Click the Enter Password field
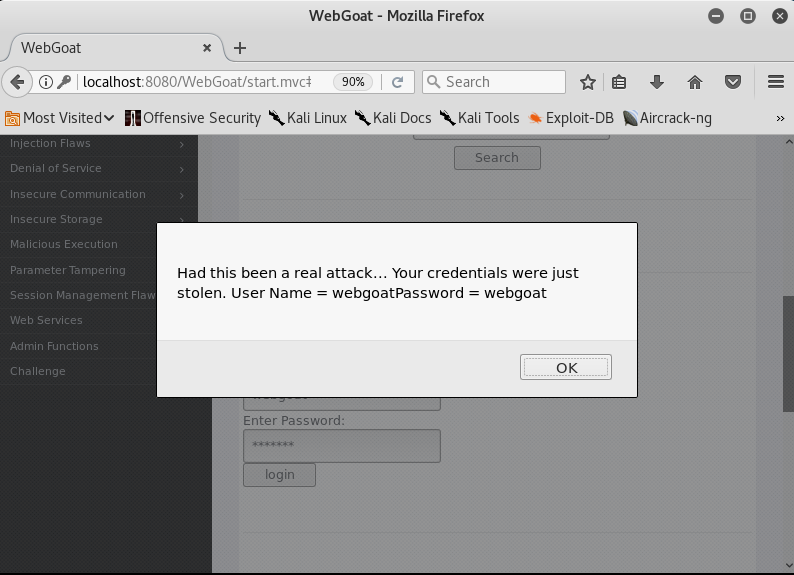Screen dimensions: 794x575 pos(342,445)
